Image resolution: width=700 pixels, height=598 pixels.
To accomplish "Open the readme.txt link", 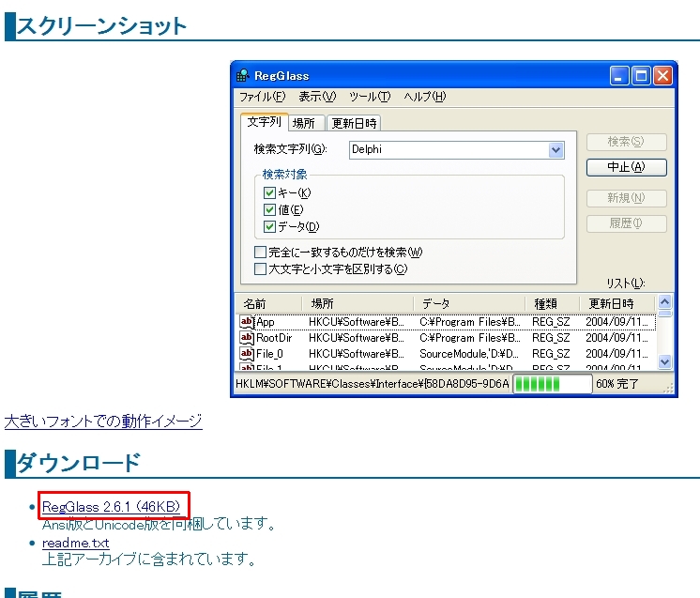I will click(75, 543).
